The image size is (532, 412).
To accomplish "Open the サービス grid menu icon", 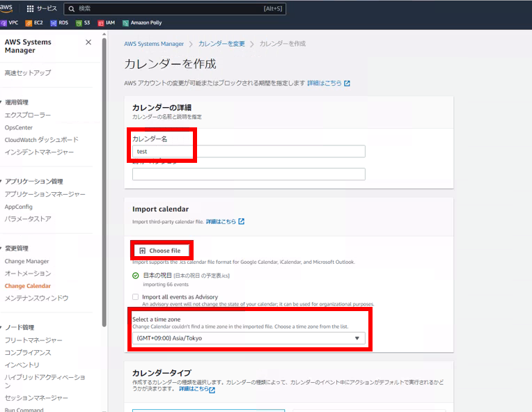I will tap(30, 9).
